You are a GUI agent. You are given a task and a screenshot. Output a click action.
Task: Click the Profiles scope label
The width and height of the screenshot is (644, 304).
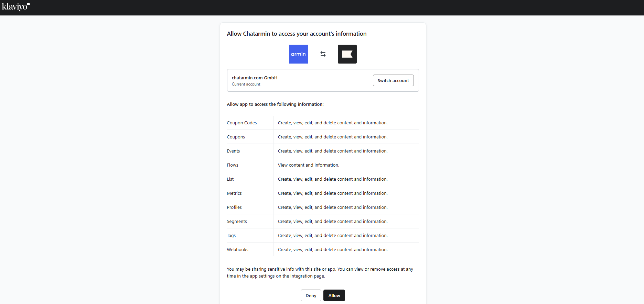234,207
